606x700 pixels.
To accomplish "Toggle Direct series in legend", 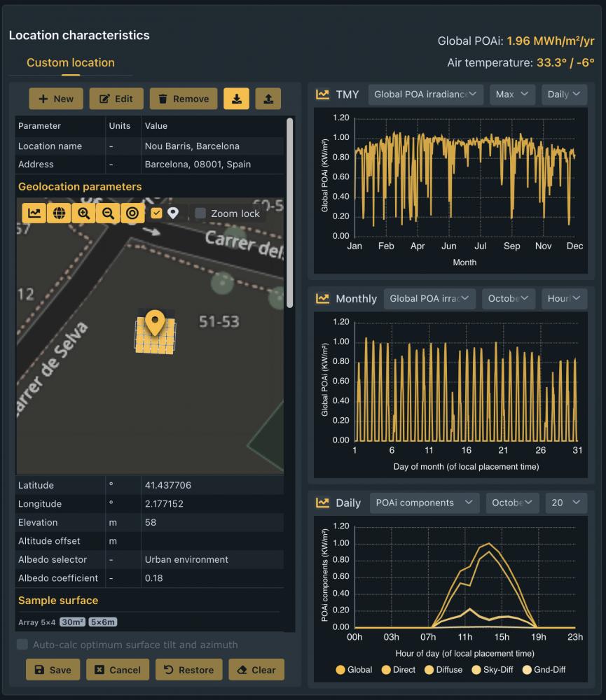I will point(399,670).
